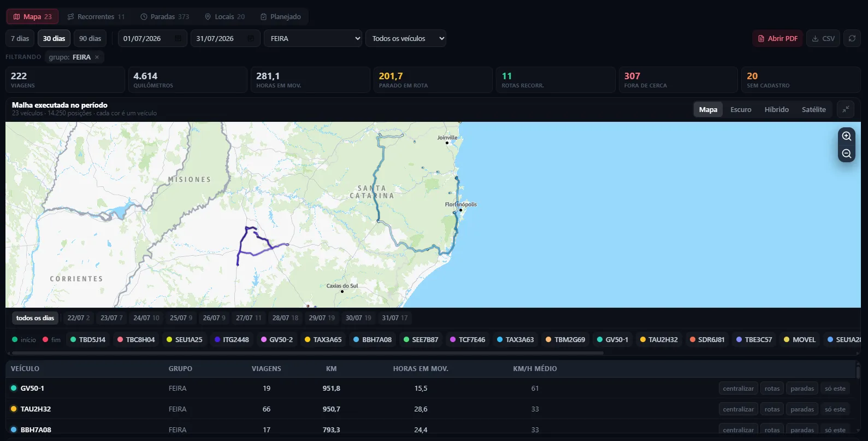Toggle vehicle TBD5J14 legend chip
868x441 pixels.
[88, 339]
